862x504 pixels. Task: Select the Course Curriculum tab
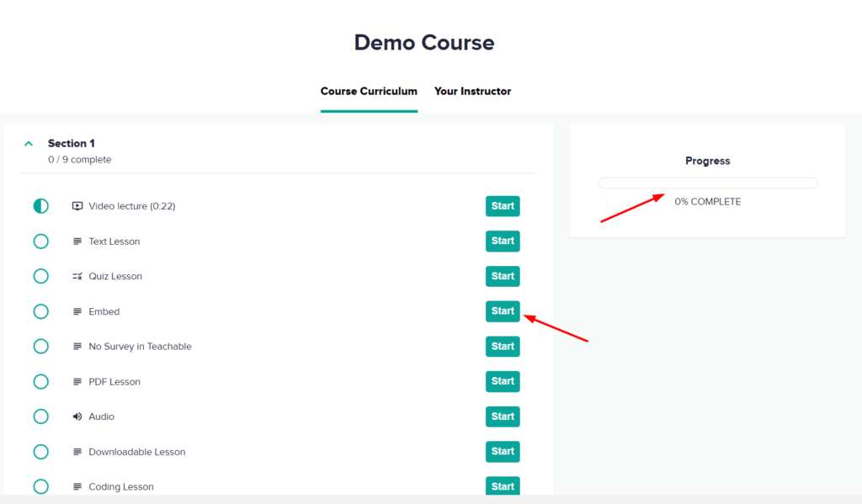[x=369, y=91]
